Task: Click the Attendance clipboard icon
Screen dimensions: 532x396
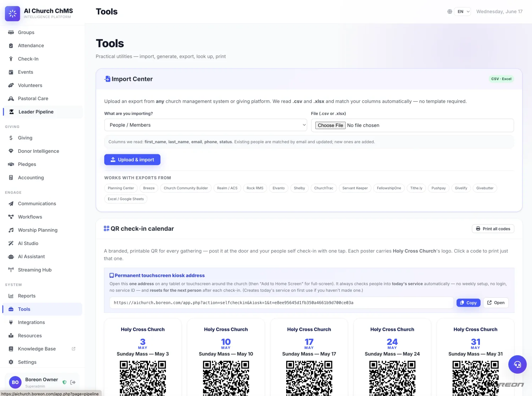Action: (11, 45)
